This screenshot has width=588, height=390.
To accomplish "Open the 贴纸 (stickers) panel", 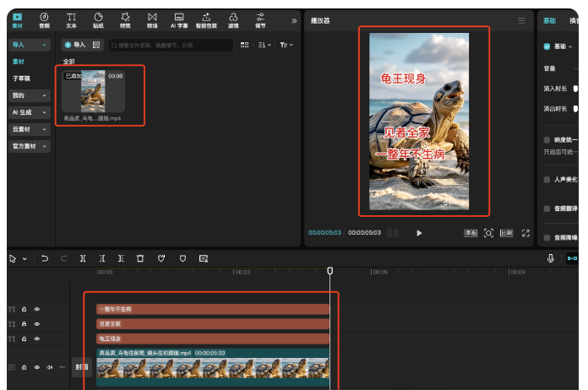I will click(x=98, y=20).
